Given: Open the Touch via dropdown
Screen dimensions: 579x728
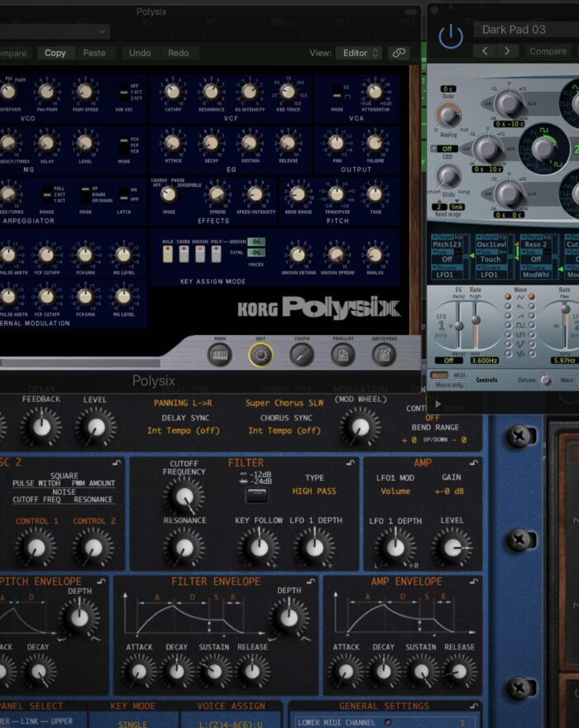Looking at the screenshot, I should [x=490, y=260].
